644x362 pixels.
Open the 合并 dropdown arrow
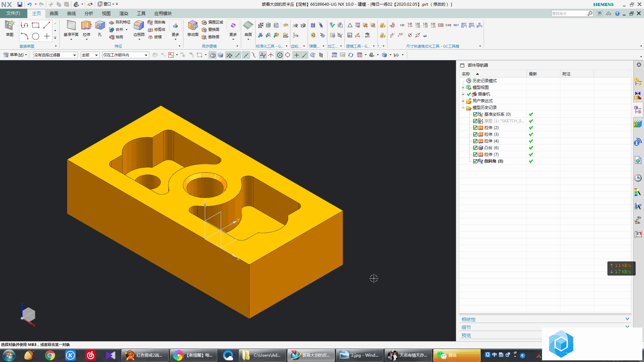pos(127,29)
